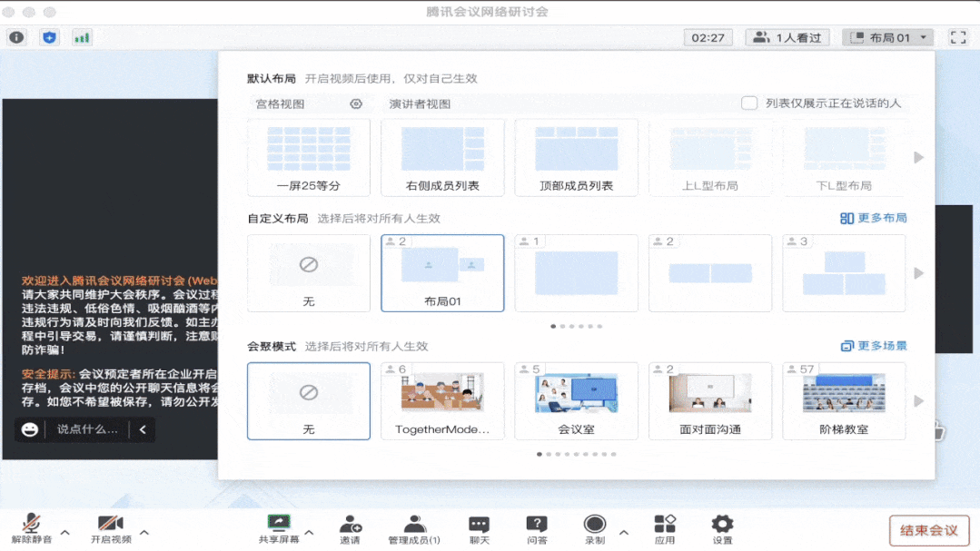The height and width of the screenshot is (551, 980).
Task: Open the meeting info icon
Action: (16, 37)
